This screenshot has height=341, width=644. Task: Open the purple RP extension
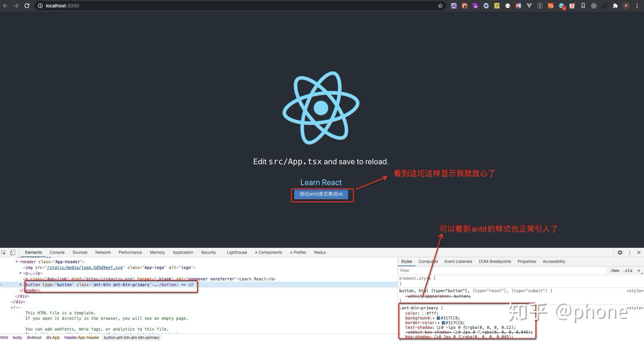pyautogui.click(x=475, y=6)
